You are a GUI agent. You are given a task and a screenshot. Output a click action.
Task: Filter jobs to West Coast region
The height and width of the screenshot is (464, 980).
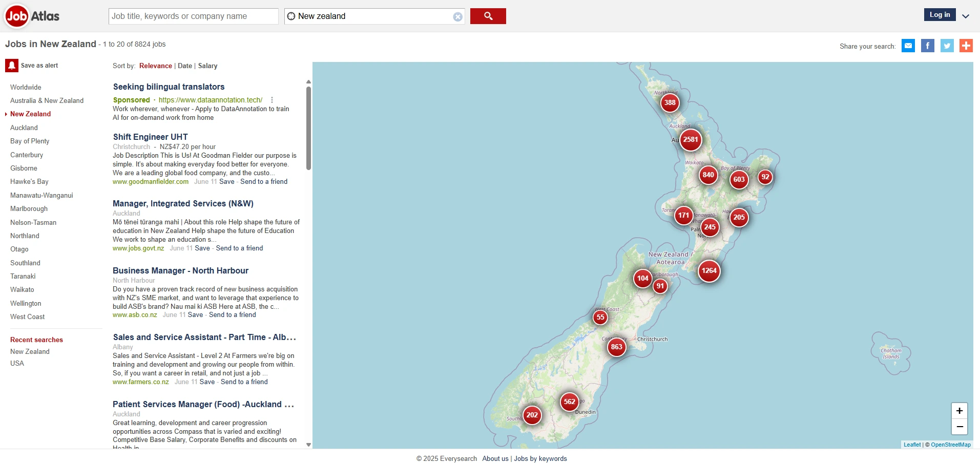tap(27, 317)
